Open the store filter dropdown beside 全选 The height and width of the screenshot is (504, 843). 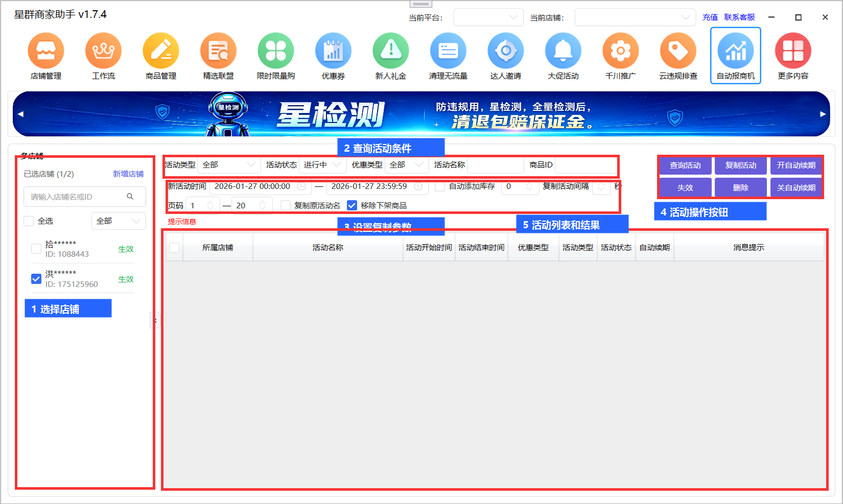point(119,221)
